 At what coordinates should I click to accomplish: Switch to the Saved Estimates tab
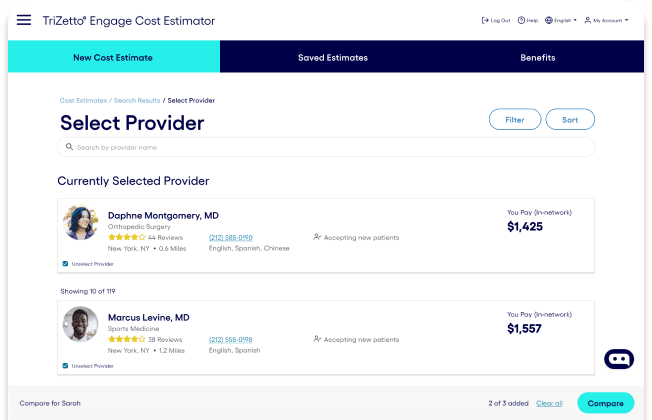coord(333,57)
